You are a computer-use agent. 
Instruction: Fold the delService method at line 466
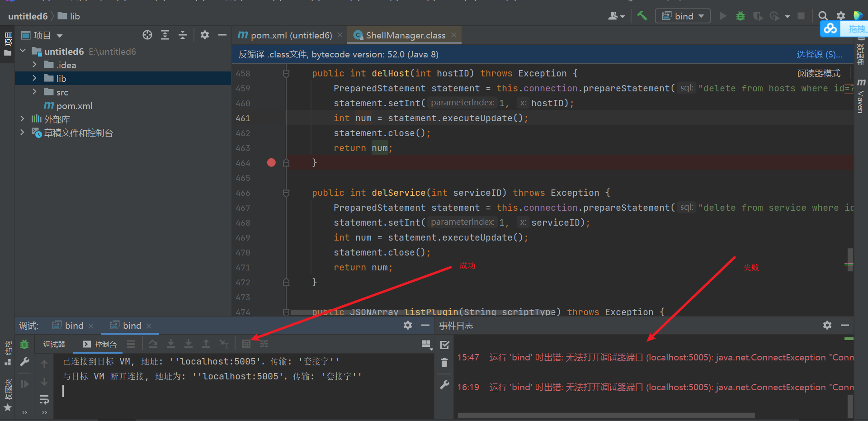coord(286,193)
